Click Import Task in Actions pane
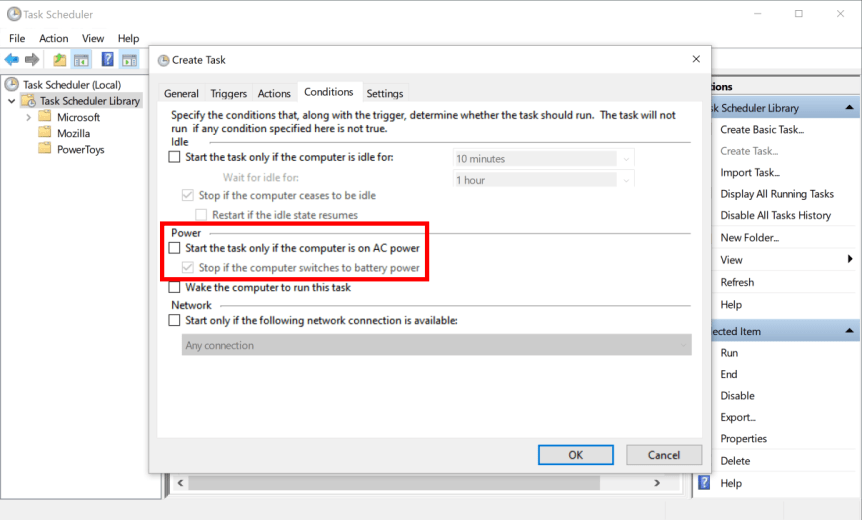 pos(750,173)
